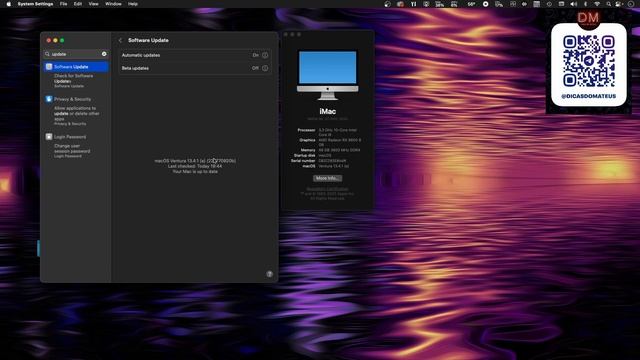
Task: Click the macOS Ventura version text
Action: pyautogui.click(x=195, y=161)
